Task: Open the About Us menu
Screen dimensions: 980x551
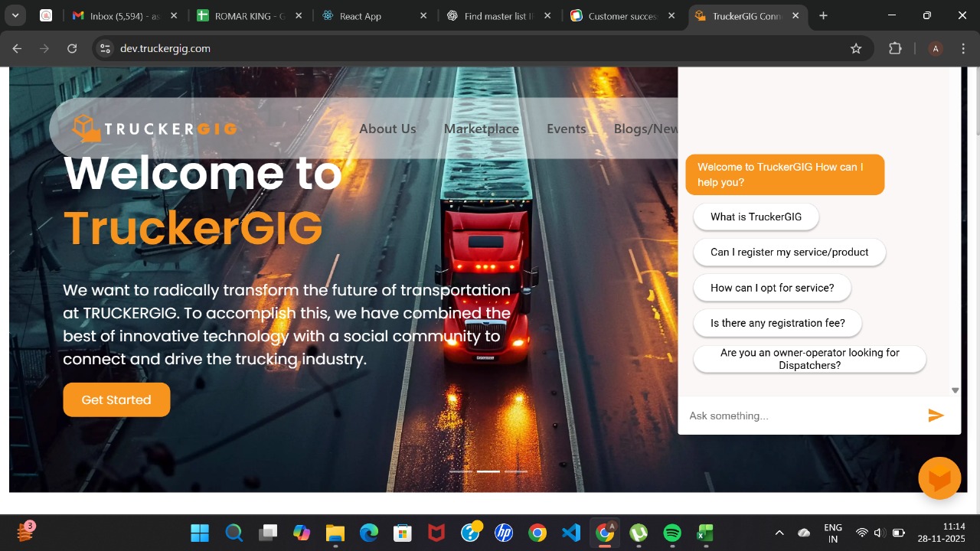Action: pyautogui.click(x=387, y=129)
